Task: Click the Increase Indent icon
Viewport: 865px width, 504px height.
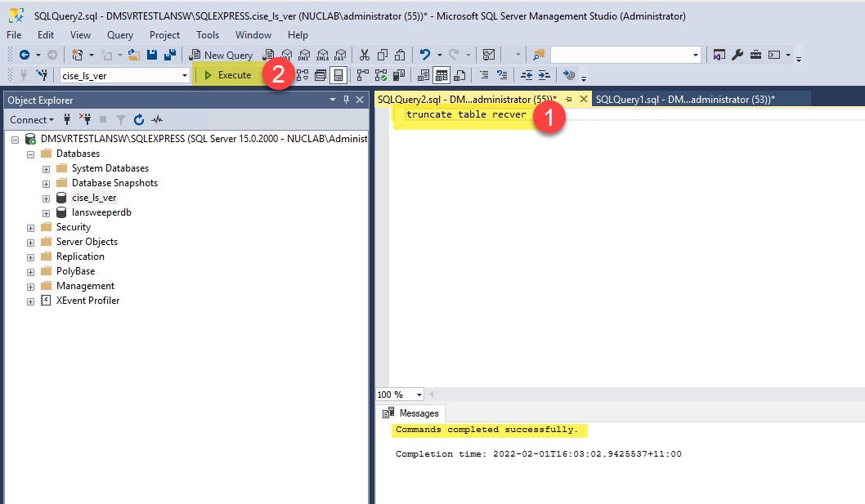Action: coord(545,75)
